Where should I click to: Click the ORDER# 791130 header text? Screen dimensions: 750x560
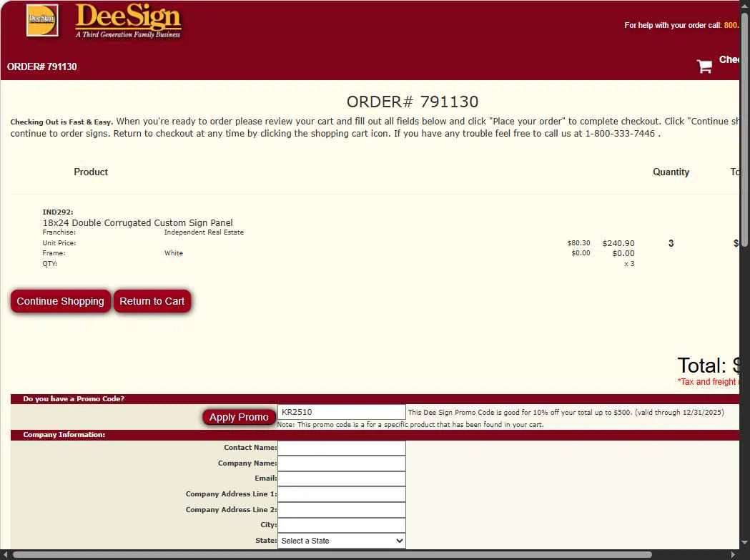click(41, 67)
